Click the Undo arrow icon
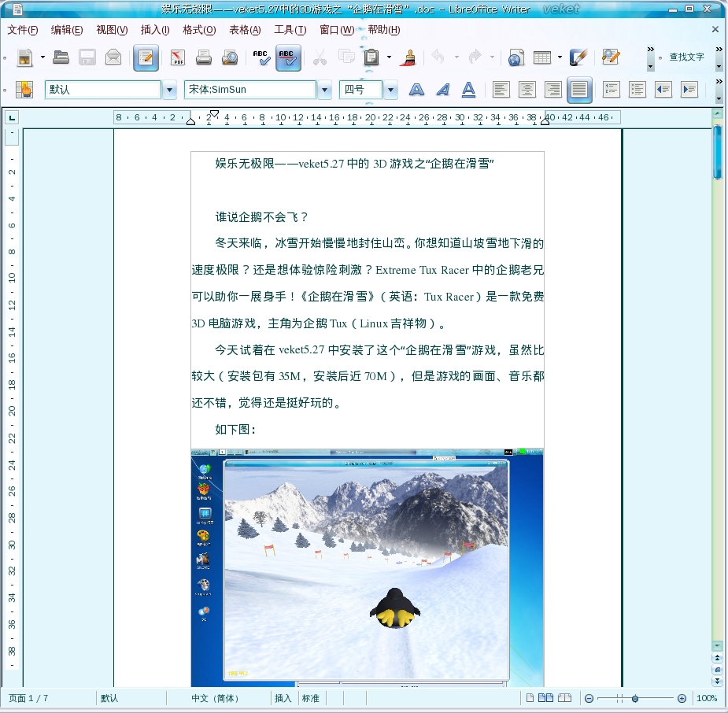728x713 pixels. click(438, 57)
